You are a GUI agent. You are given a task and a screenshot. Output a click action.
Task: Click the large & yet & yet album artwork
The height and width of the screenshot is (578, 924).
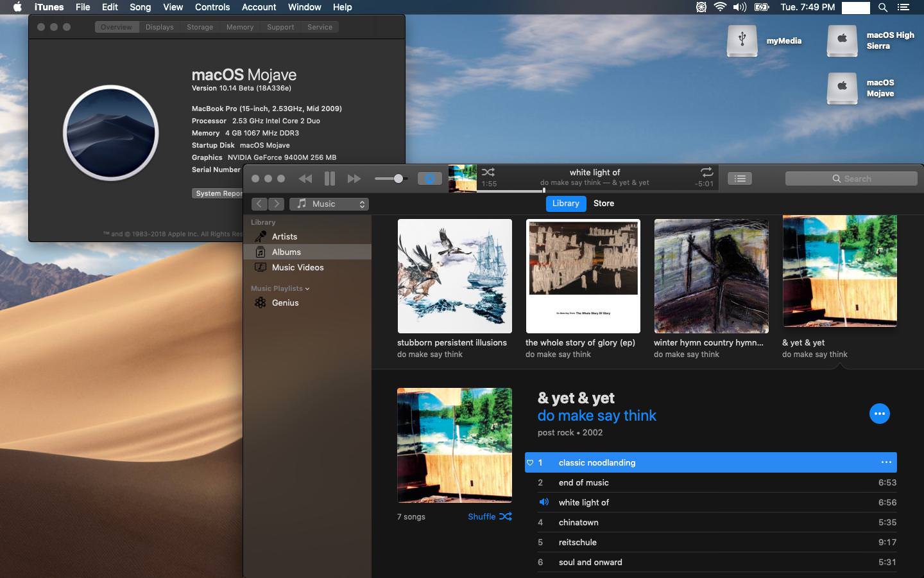click(454, 445)
